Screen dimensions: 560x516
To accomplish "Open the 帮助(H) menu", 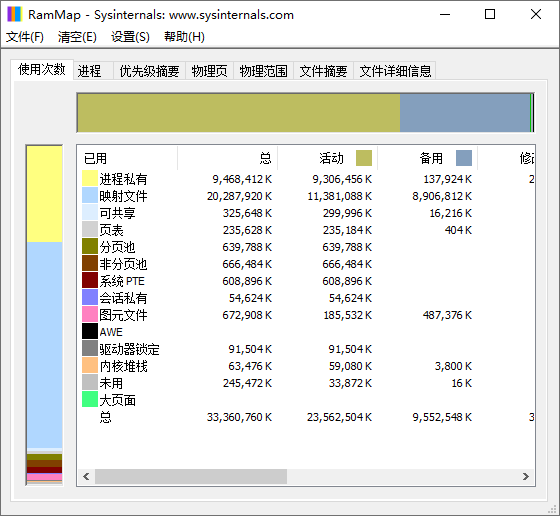I will pos(184,37).
